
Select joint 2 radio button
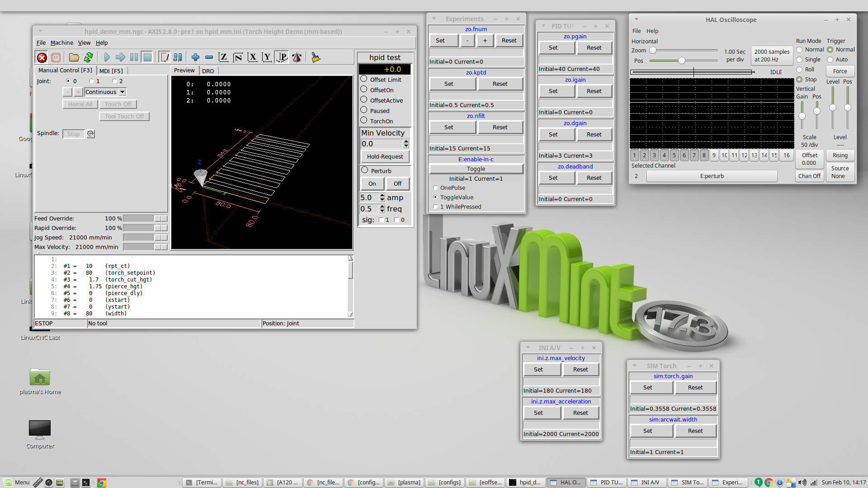(x=115, y=81)
